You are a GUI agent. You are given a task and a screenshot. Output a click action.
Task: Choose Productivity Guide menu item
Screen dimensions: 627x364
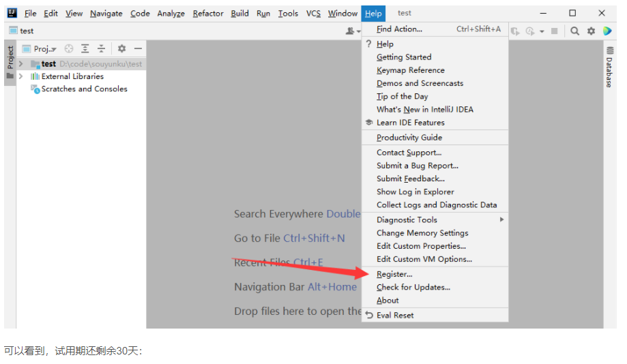[x=435, y=138]
